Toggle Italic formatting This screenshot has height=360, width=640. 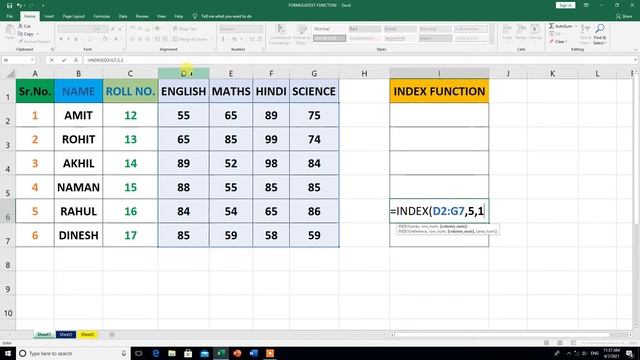click(x=68, y=39)
